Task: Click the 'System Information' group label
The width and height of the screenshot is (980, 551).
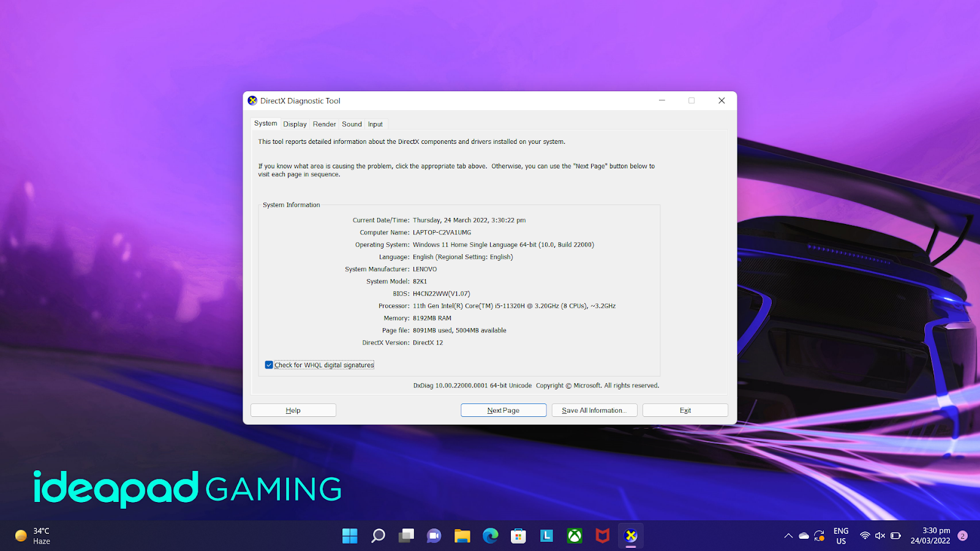Action: pyautogui.click(x=292, y=205)
